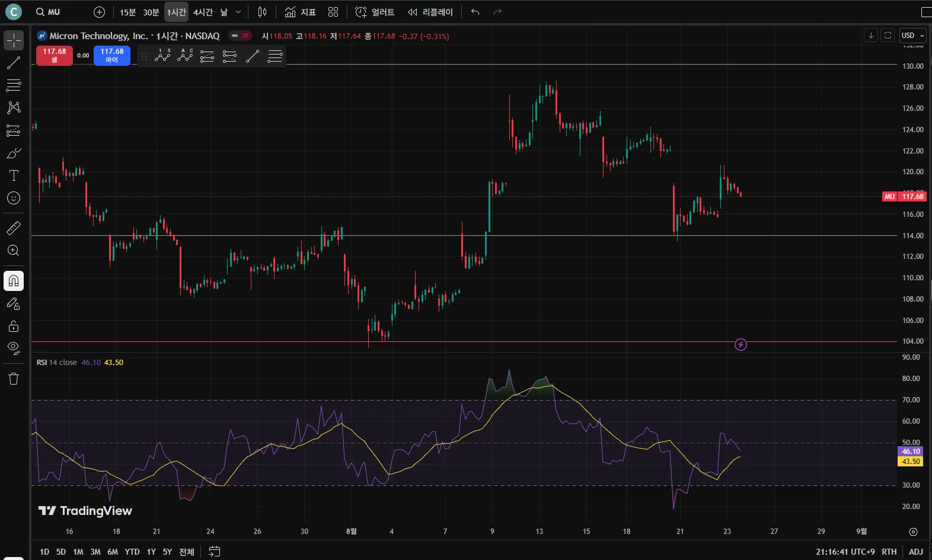Click the Micron Technology symbol title
This screenshot has height=560, width=932.
click(x=135, y=36)
